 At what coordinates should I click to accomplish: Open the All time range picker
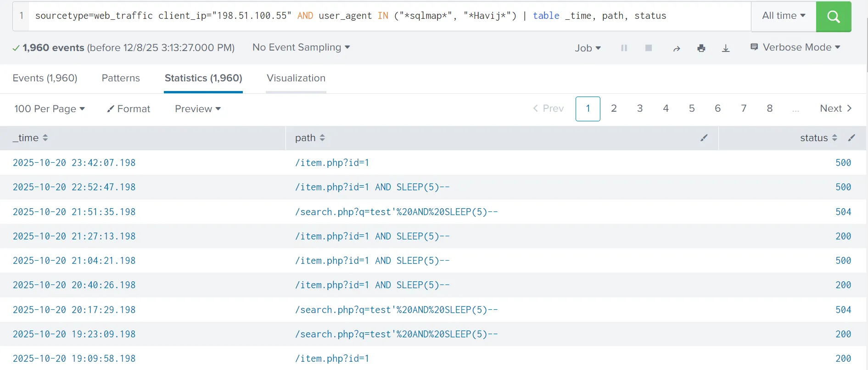[784, 16]
